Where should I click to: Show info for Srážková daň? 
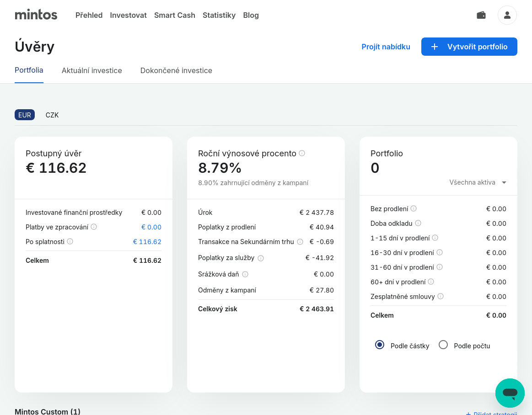pyautogui.click(x=245, y=274)
